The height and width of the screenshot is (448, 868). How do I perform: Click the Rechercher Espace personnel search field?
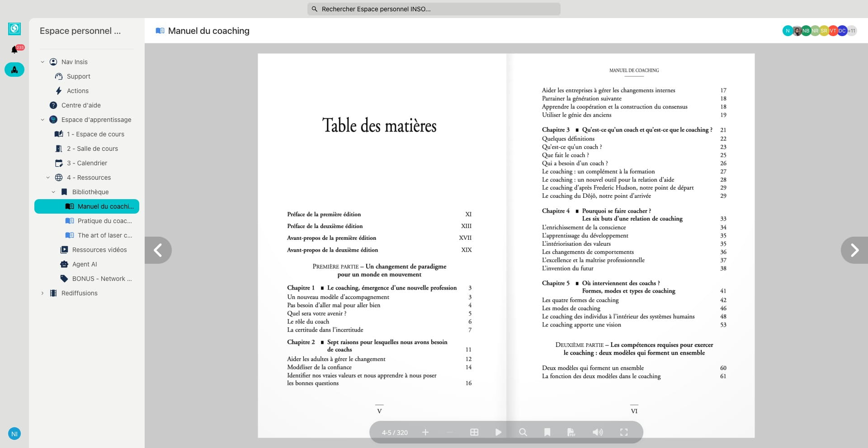(434, 9)
